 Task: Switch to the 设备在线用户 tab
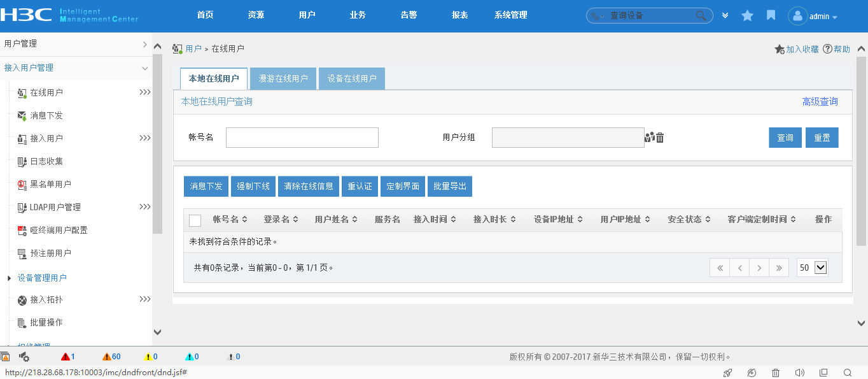coord(352,78)
